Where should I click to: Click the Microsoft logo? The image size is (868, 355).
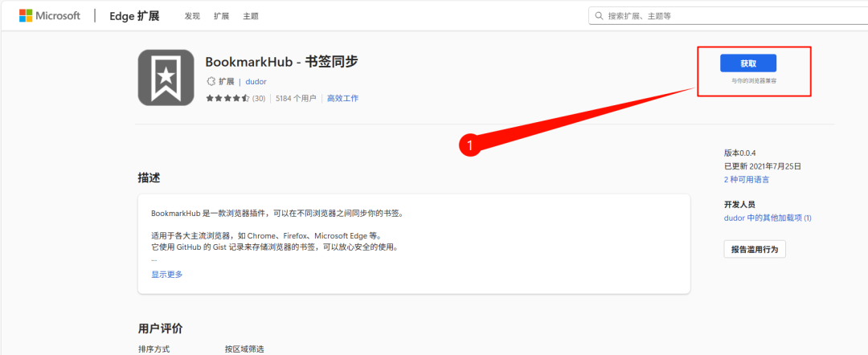50,15
